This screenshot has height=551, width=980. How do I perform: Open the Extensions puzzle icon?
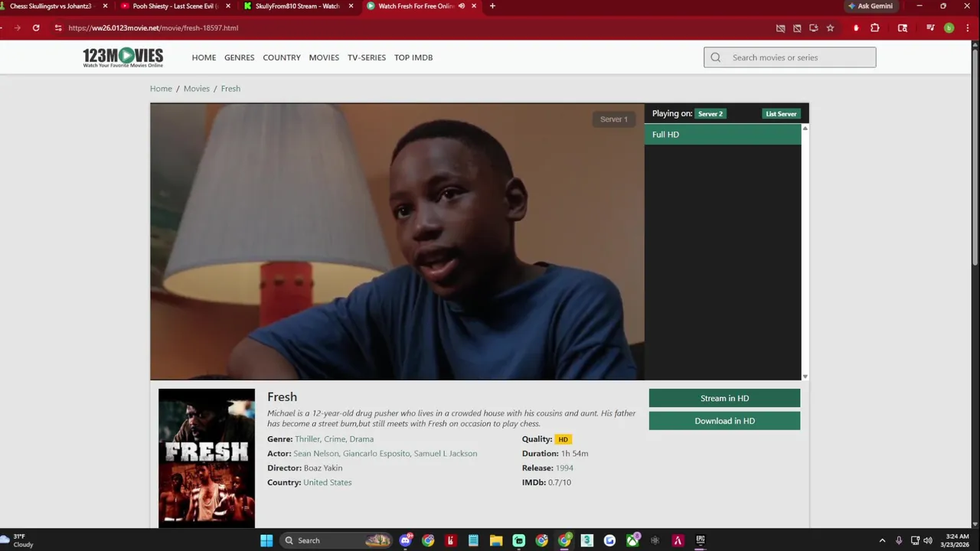[875, 28]
